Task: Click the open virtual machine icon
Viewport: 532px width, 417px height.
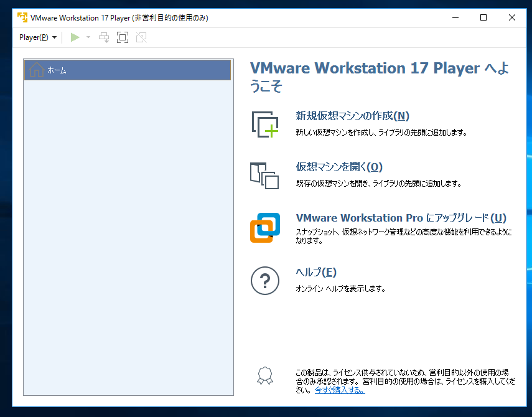Action: point(264,176)
